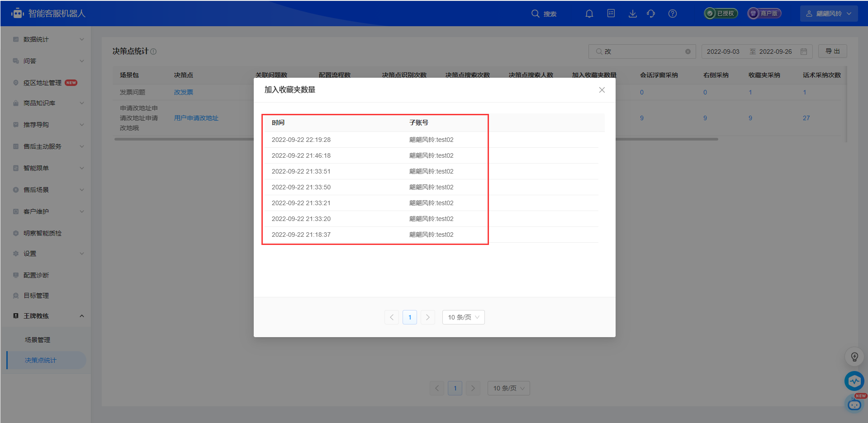Screen dimensions: 868x423
Task: Open the robot assistant with NEW badge
Action: point(854,404)
